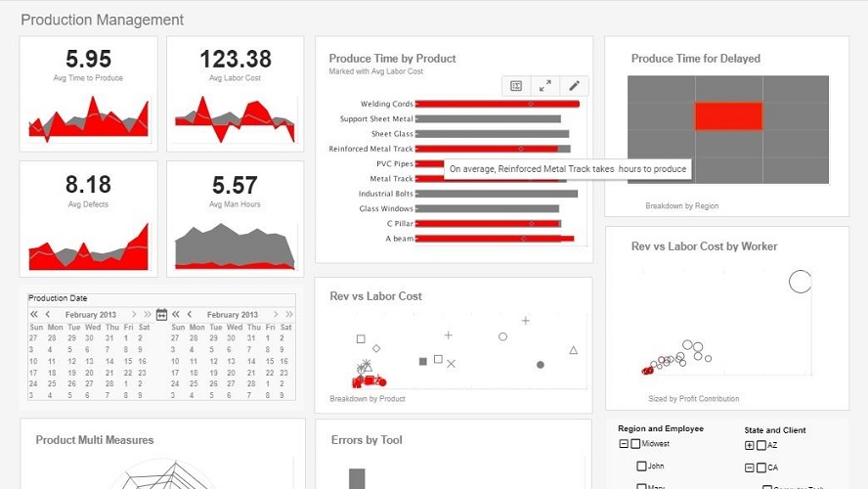Click the State and Client heading
The height and width of the screenshot is (489, 868).
[775, 430]
